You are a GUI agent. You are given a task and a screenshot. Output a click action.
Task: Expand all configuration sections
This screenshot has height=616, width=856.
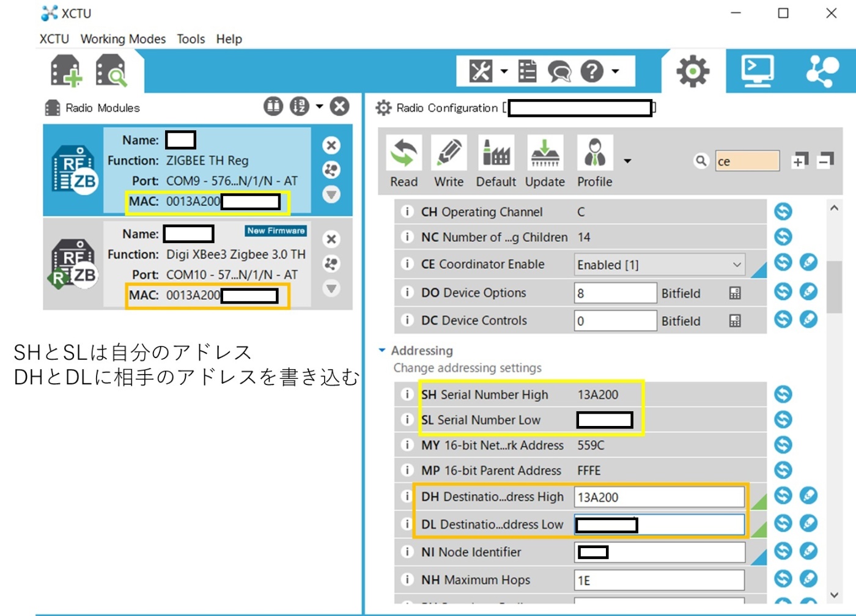click(799, 160)
